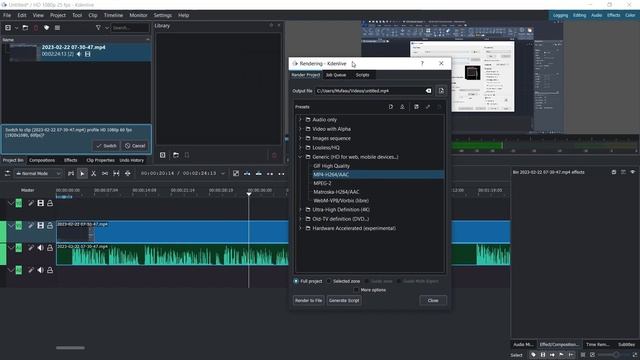Screen dimensions: 640x360
Task: Click the overwrite zone icon in timeline toolbar
Action: click(258, 173)
